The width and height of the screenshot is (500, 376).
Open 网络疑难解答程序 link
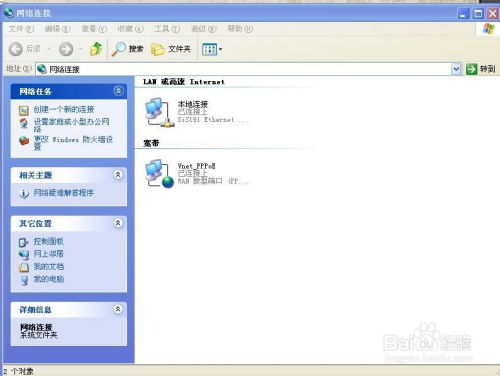[x=63, y=193]
